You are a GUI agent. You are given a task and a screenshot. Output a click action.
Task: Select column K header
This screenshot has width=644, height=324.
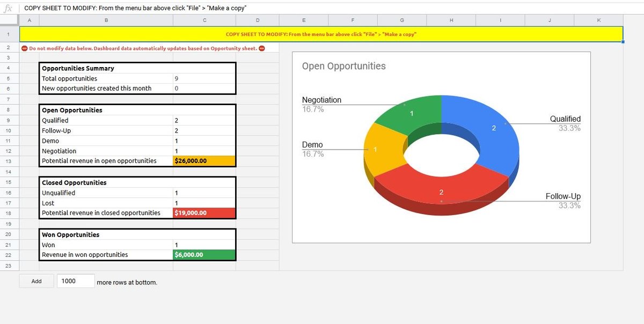pyautogui.click(x=598, y=20)
